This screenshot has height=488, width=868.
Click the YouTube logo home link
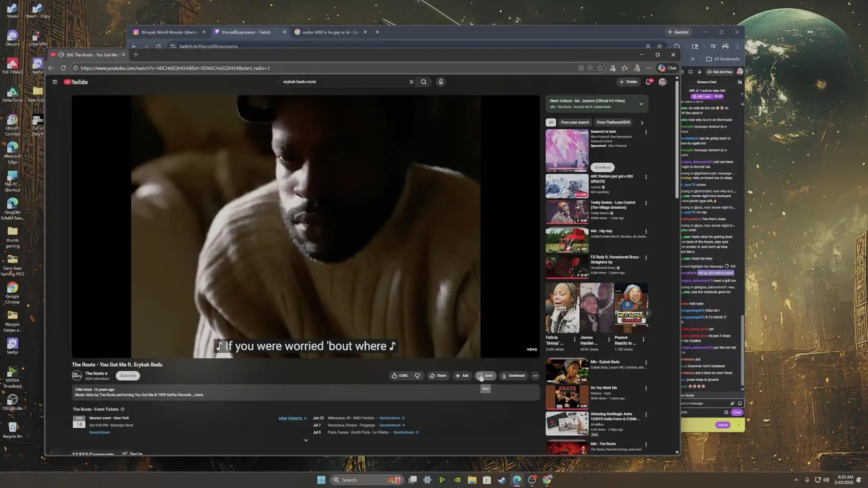click(76, 82)
